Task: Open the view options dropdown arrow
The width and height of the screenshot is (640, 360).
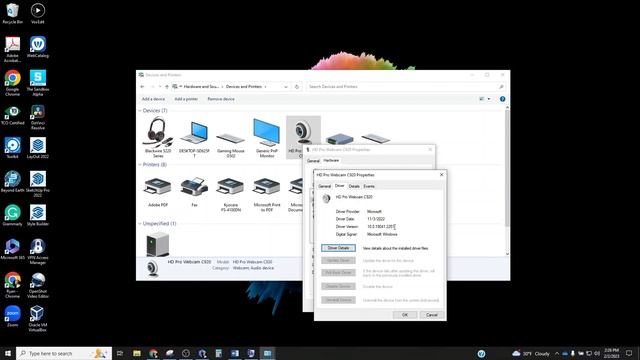Action: (489, 99)
